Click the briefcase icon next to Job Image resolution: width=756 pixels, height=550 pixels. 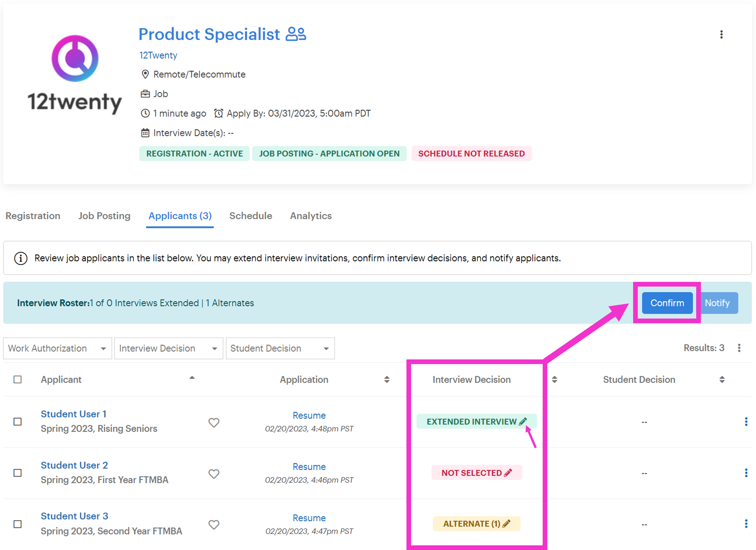(x=145, y=94)
